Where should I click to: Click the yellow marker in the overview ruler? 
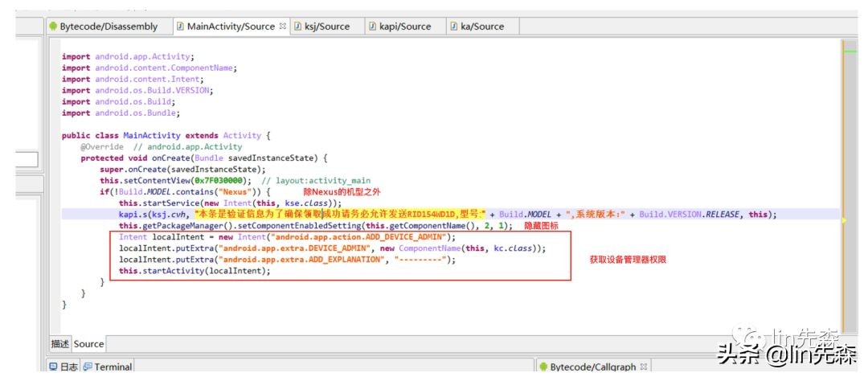click(843, 219)
